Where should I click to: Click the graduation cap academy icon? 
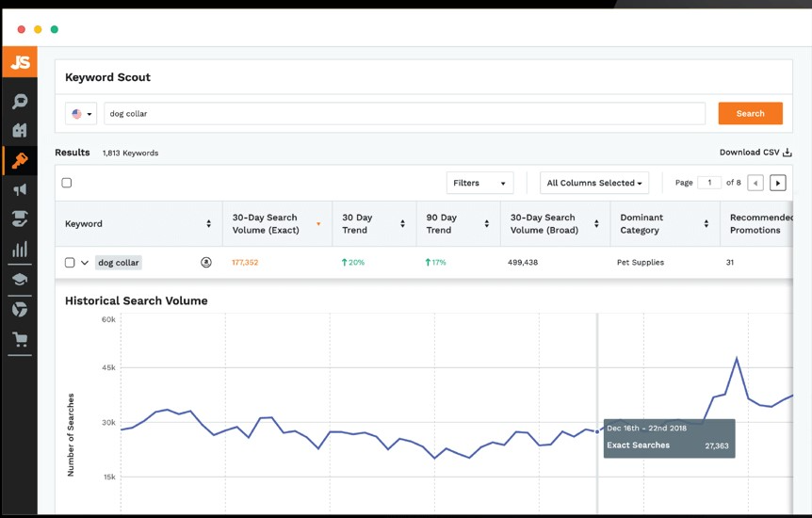(19, 280)
